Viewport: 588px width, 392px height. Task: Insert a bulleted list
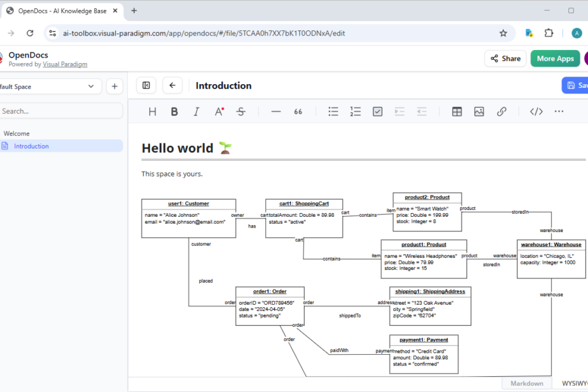(333, 111)
